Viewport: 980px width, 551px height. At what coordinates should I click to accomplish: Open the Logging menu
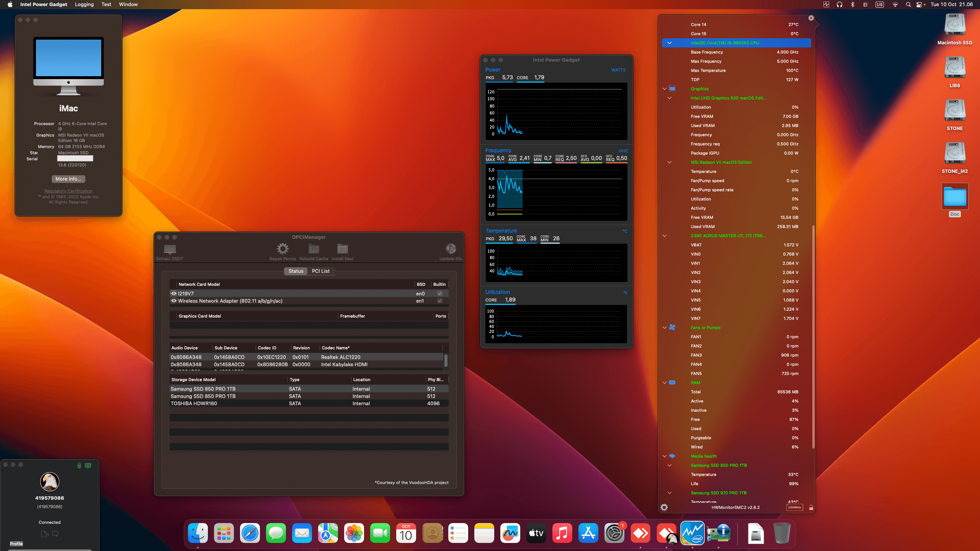[x=84, y=4]
